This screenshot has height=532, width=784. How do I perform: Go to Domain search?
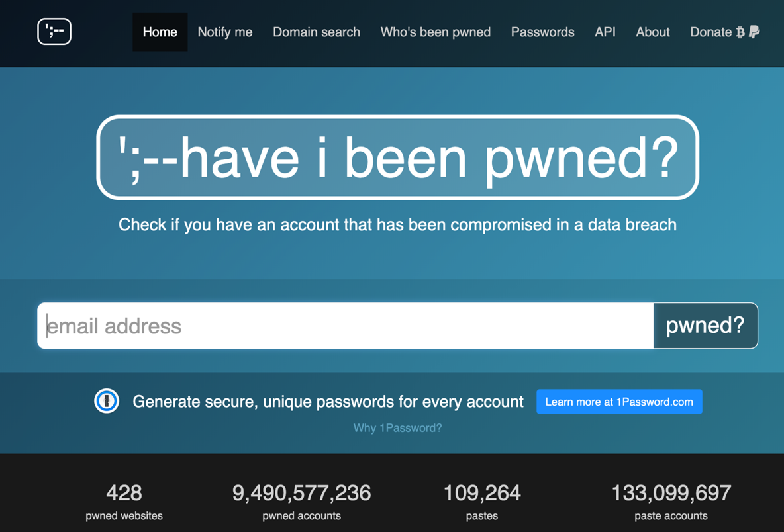[x=317, y=32]
